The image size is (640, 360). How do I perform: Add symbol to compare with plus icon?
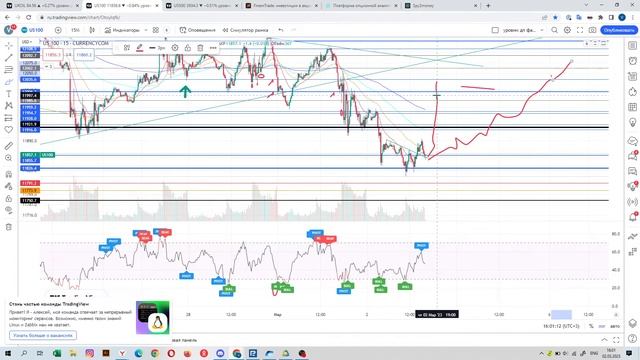tap(58, 30)
